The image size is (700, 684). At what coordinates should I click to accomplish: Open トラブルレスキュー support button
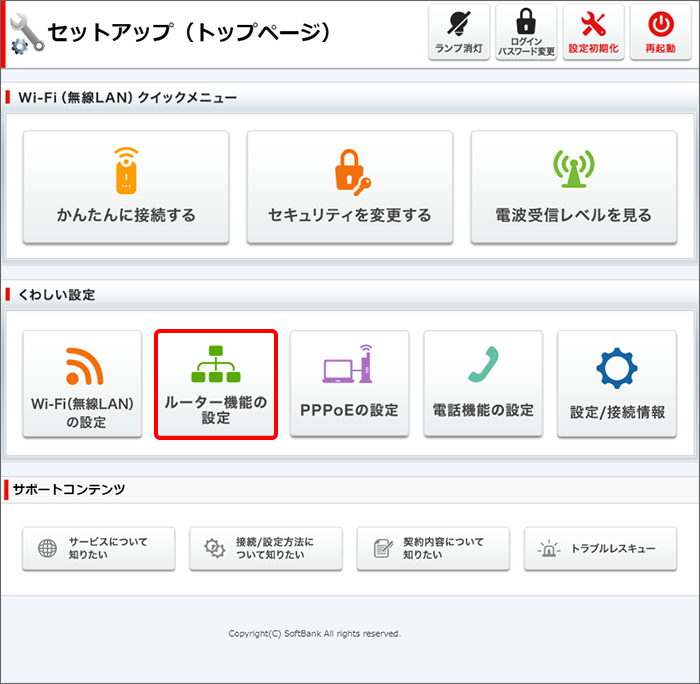point(600,548)
